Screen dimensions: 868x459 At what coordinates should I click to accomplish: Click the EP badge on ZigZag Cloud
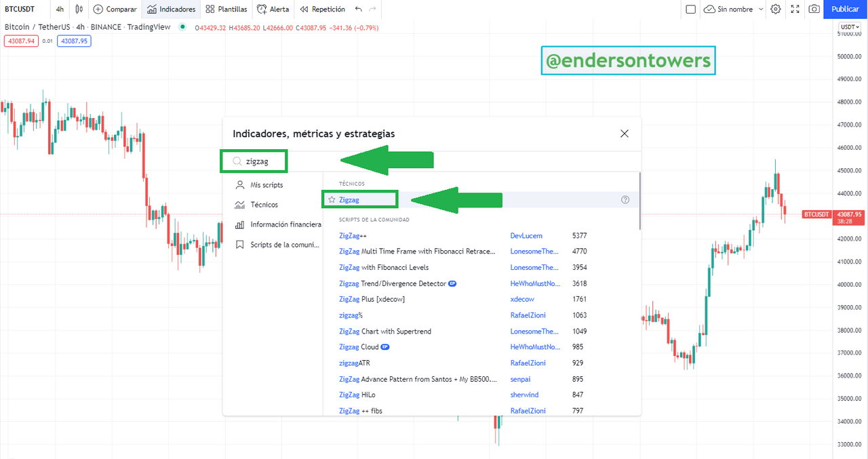pos(385,347)
